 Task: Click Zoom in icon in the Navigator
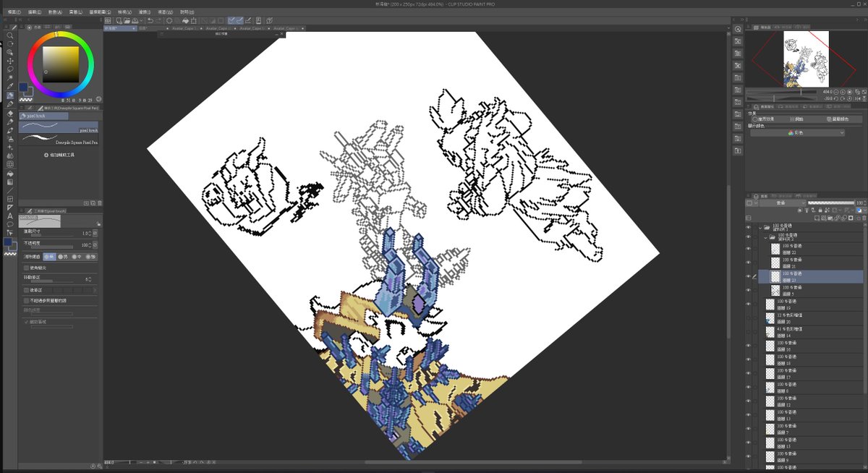click(843, 92)
